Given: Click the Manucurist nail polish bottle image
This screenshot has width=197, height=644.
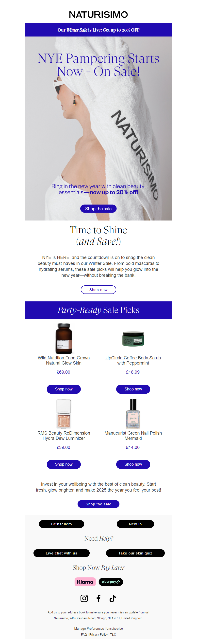Looking at the screenshot, I should (133, 414).
